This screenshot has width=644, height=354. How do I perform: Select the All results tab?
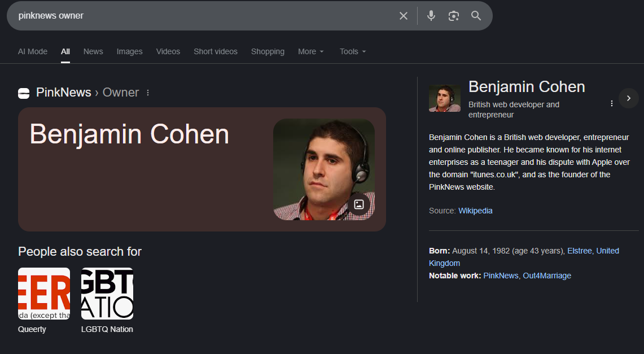[65, 51]
